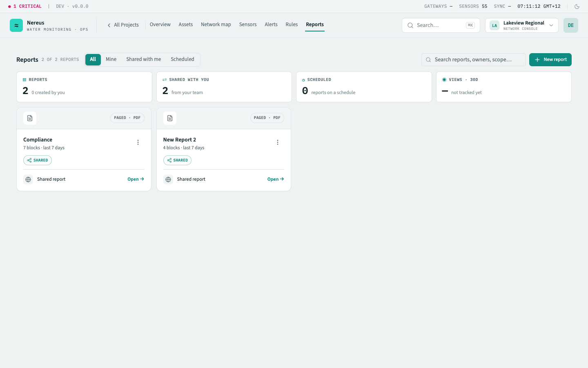Select the Mine filter
Image resolution: width=588 pixels, height=368 pixels.
pyautogui.click(x=111, y=59)
